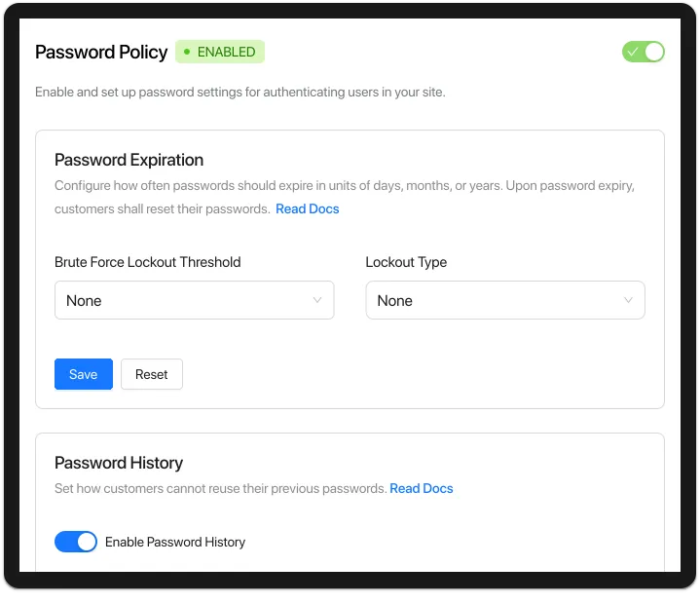Click the chevron arrow in the Lockout Threshold field
The height and width of the screenshot is (604, 700).
317,300
